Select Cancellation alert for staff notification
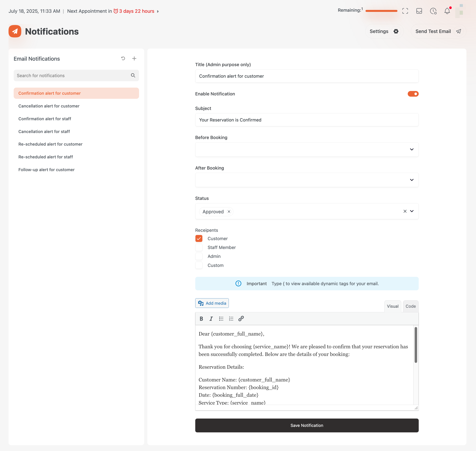Screen dimensions: 476x451 point(44,131)
